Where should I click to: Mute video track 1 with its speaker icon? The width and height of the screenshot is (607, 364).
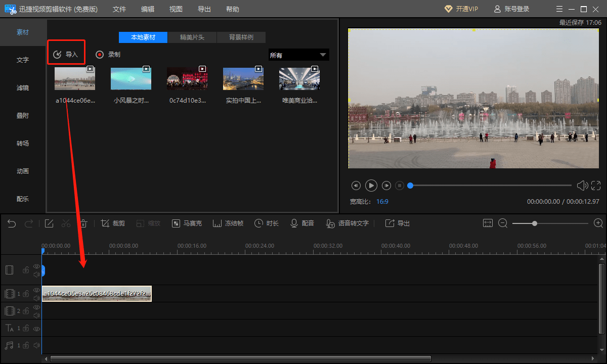pyautogui.click(x=36, y=297)
